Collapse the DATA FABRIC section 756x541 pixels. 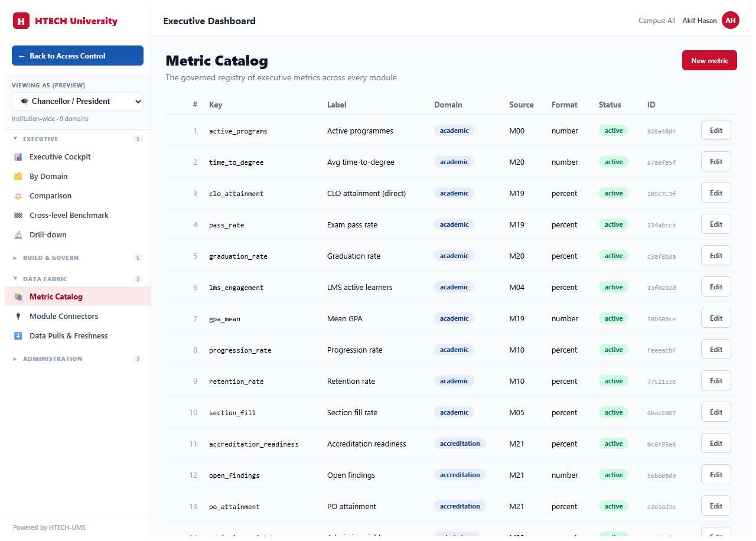coord(77,279)
